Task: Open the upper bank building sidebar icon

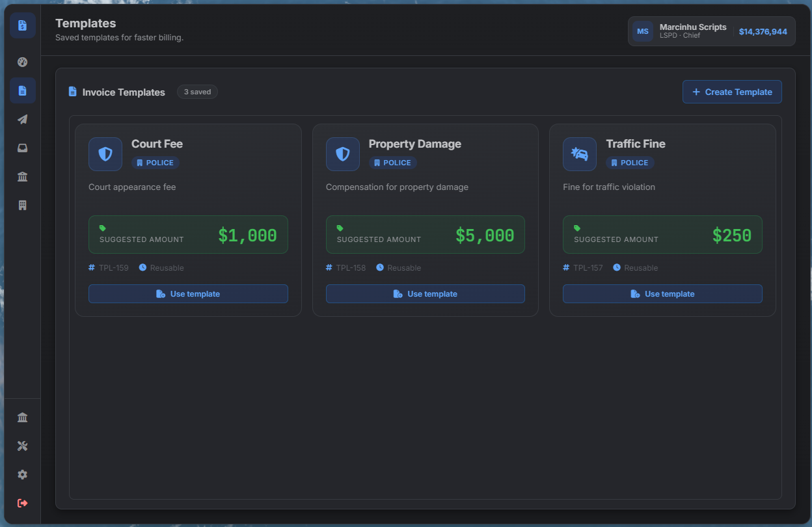Action: [x=23, y=176]
